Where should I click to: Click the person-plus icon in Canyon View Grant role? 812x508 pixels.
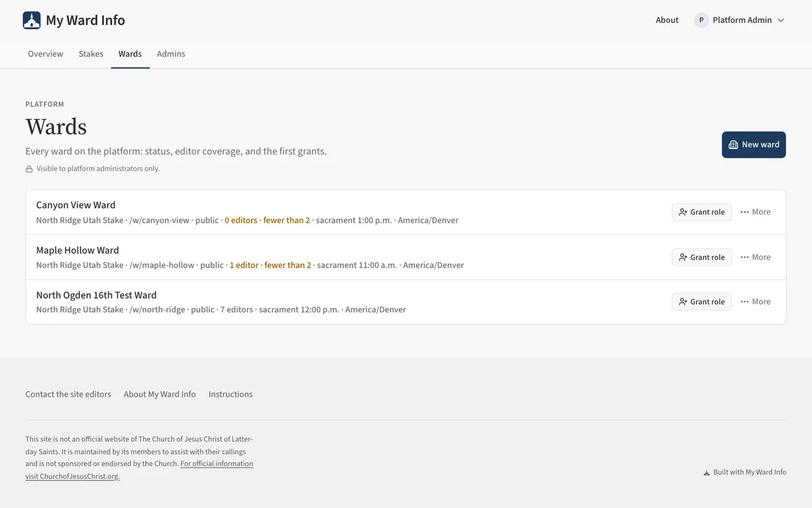click(x=683, y=212)
